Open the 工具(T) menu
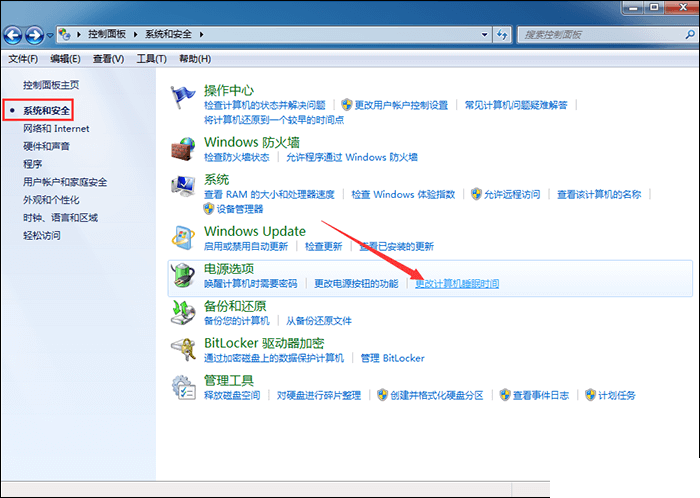The image size is (700, 498). coord(151,59)
